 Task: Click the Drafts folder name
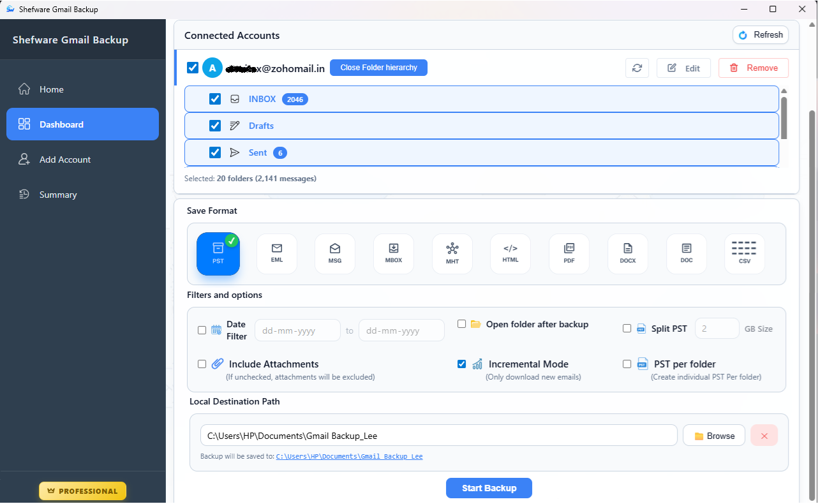tap(261, 126)
